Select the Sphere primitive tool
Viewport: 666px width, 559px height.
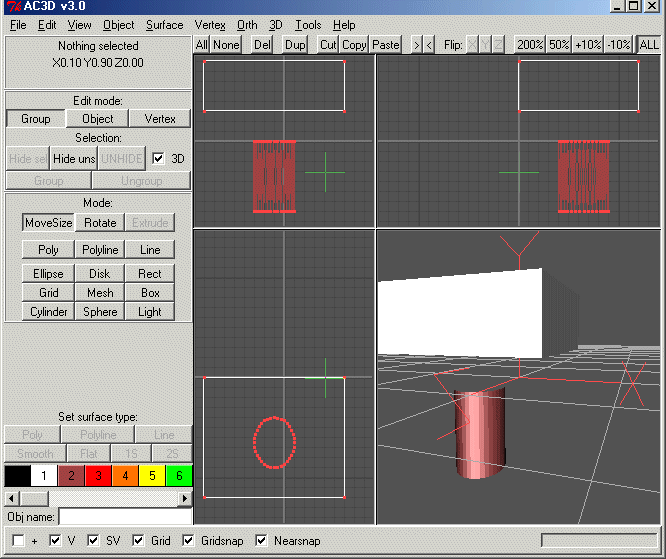tap(100, 312)
